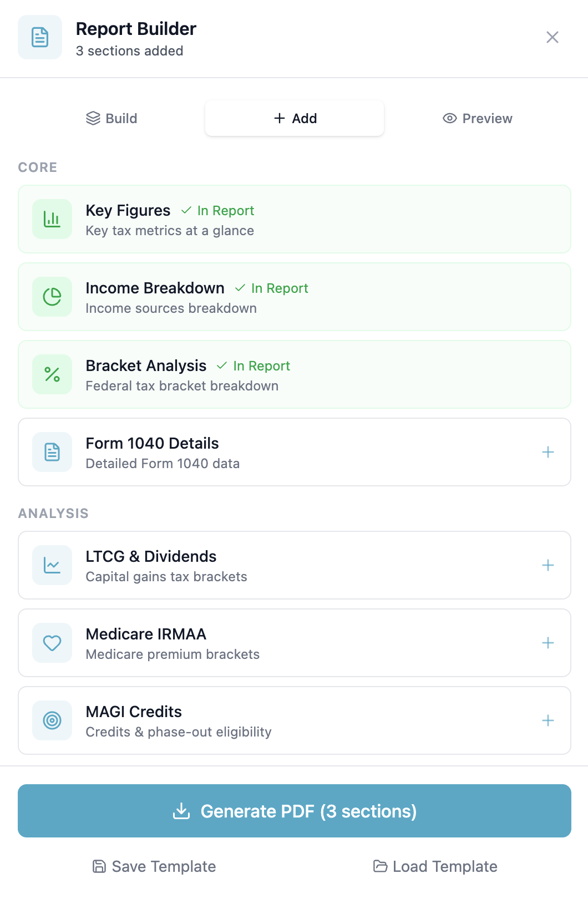Image resolution: width=588 pixels, height=904 pixels.
Task: Add Medicare IRMAA section with the plus control
Action: pyautogui.click(x=548, y=643)
